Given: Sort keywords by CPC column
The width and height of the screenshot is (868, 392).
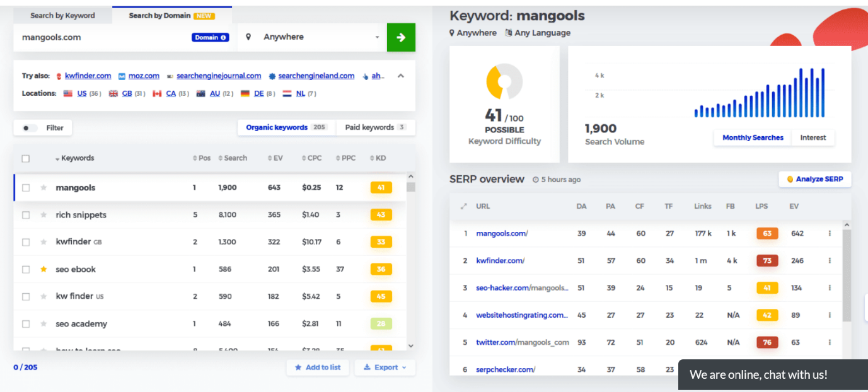Looking at the screenshot, I should pyautogui.click(x=311, y=158).
